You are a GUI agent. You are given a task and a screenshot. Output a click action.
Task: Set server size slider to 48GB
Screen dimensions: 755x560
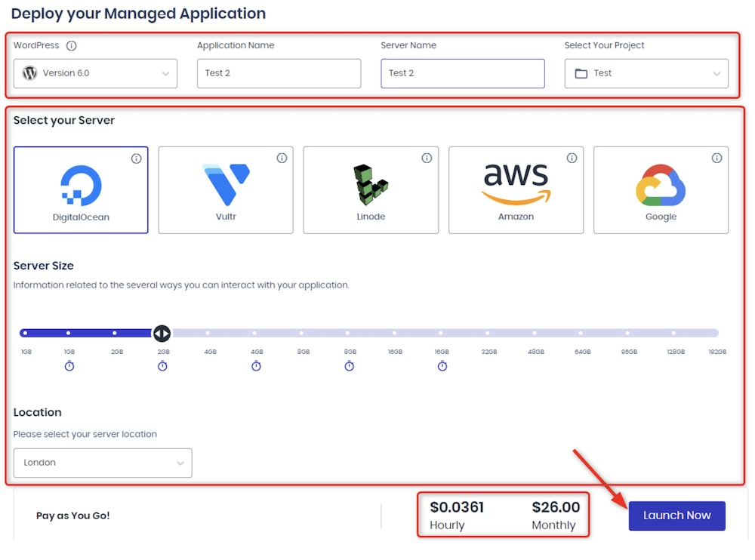tap(534, 333)
